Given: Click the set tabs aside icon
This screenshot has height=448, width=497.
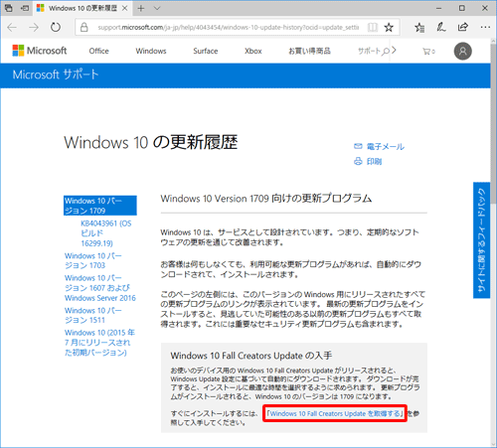Looking at the screenshot, I should click(x=25, y=8).
